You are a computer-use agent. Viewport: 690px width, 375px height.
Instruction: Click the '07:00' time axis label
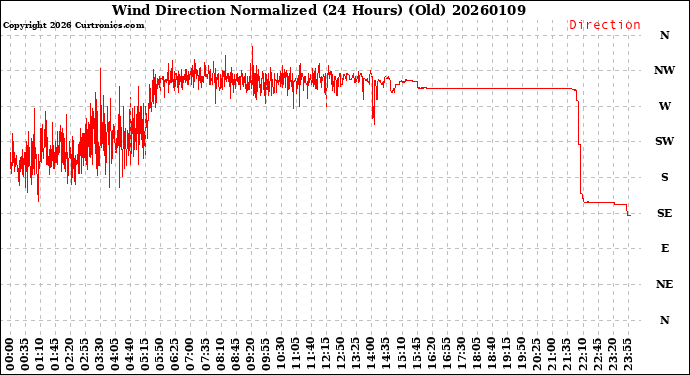pos(191,354)
